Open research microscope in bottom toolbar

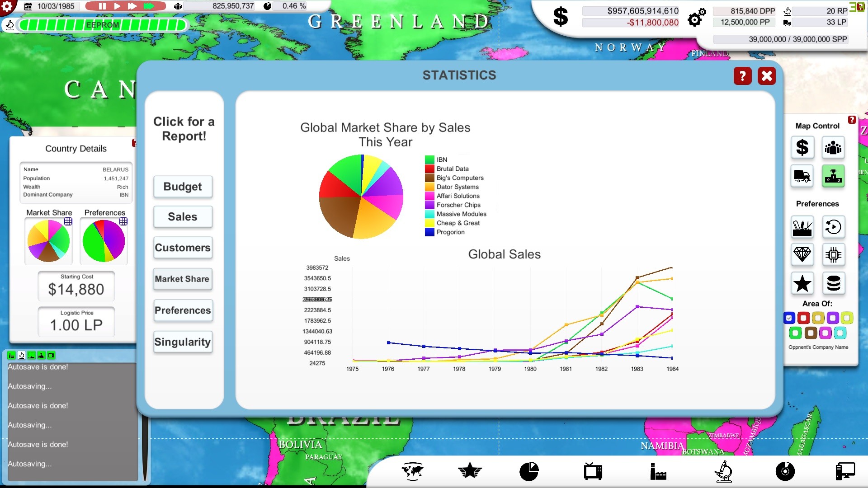pyautogui.click(x=723, y=471)
